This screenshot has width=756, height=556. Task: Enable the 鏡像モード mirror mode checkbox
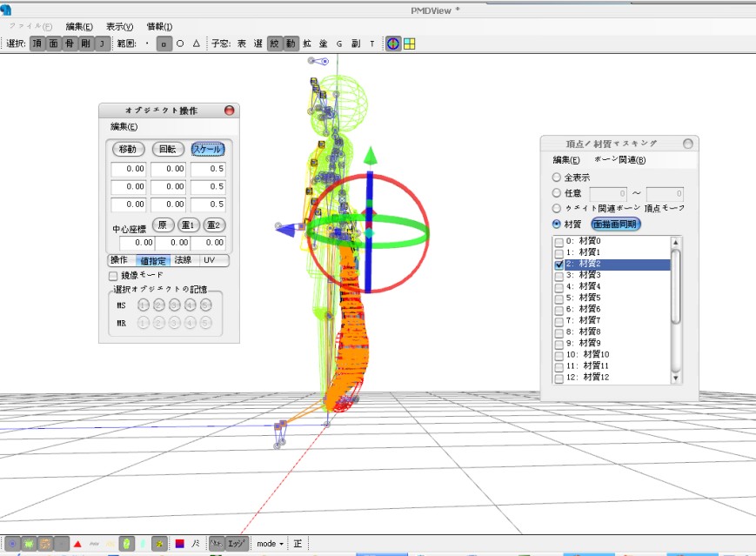tap(113, 276)
